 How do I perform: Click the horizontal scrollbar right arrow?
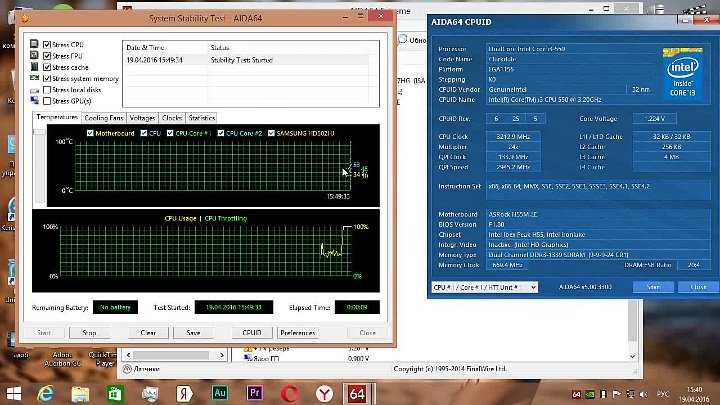(222, 355)
